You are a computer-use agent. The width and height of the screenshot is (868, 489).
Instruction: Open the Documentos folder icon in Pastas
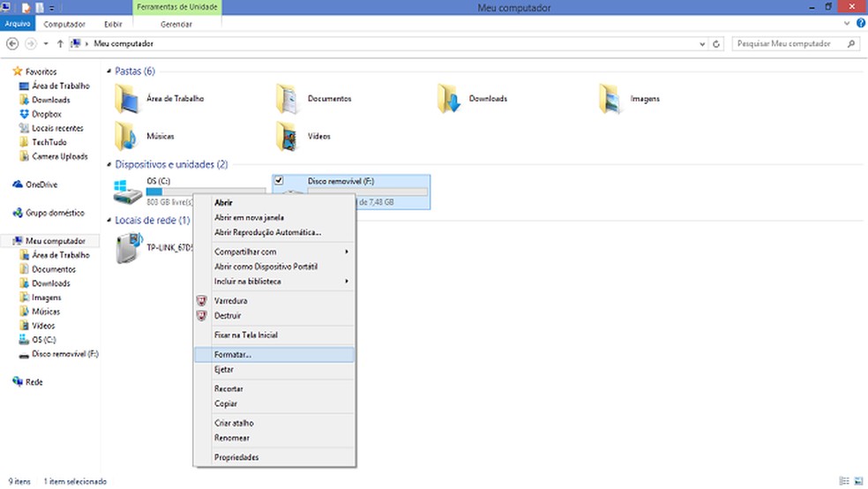(288, 99)
